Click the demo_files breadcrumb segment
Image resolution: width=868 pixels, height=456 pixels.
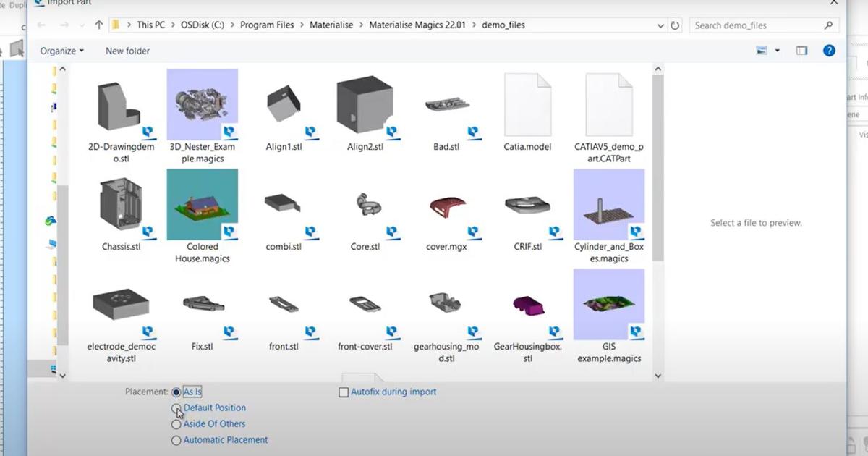click(503, 25)
